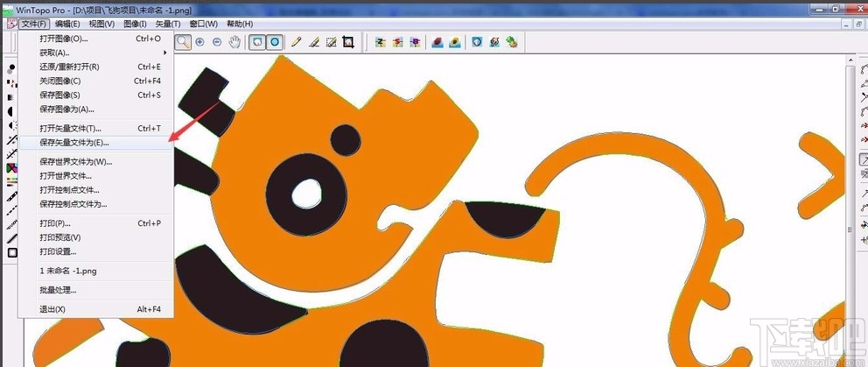Expand the 获取(A).. submenu arrow
The image size is (868, 367).
pyautogui.click(x=165, y=53)
